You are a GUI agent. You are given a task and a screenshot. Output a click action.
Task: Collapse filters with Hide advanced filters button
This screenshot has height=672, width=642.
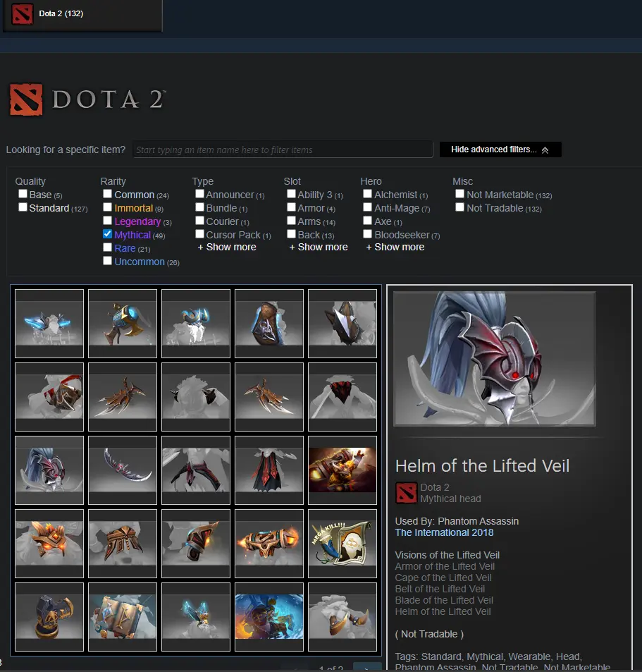pos(500,149)
